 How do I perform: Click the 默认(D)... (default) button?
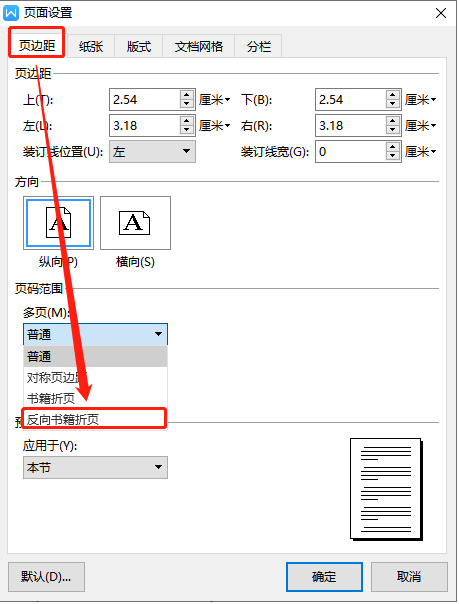(x=46, y=576)
